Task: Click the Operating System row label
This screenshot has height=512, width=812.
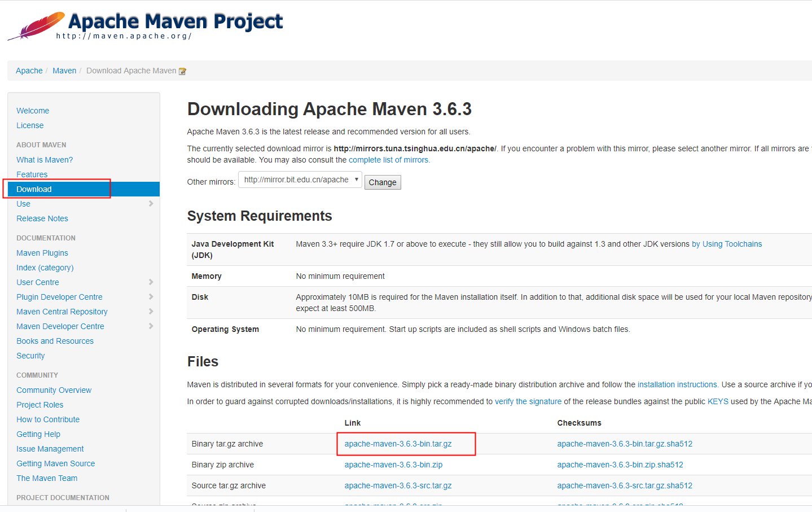Action: pyautogui.click(x=225, y=329)
